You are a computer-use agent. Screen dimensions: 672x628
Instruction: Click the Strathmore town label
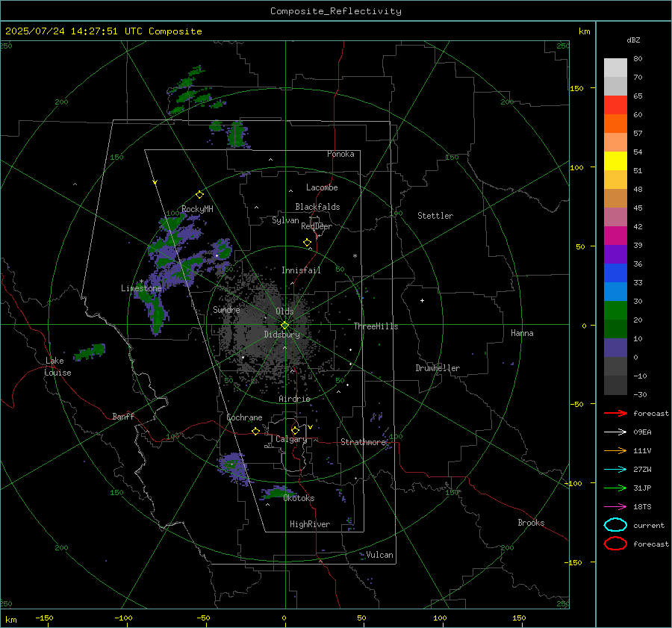(364, 442)
